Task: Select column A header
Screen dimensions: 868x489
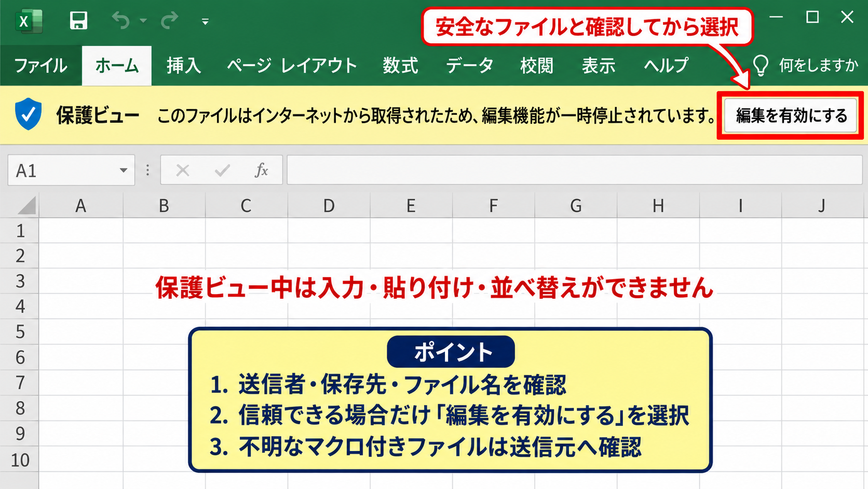Action: coord(80,206)
